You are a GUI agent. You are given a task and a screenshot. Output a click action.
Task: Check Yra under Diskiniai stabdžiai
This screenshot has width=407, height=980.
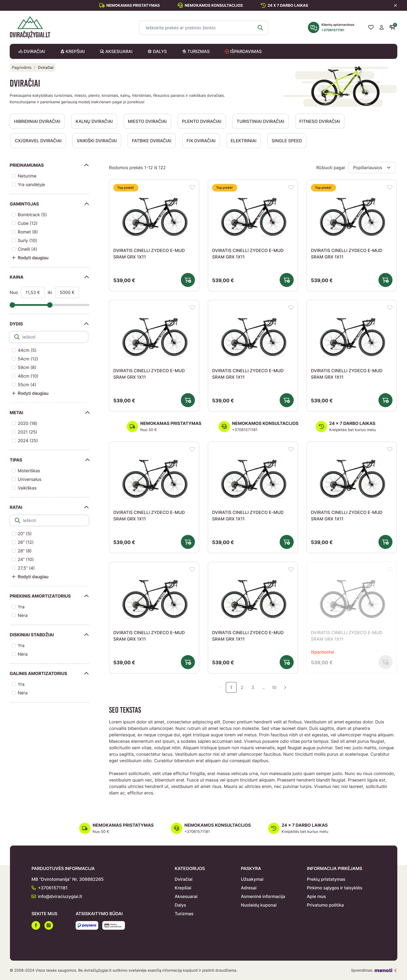point(14,645)
